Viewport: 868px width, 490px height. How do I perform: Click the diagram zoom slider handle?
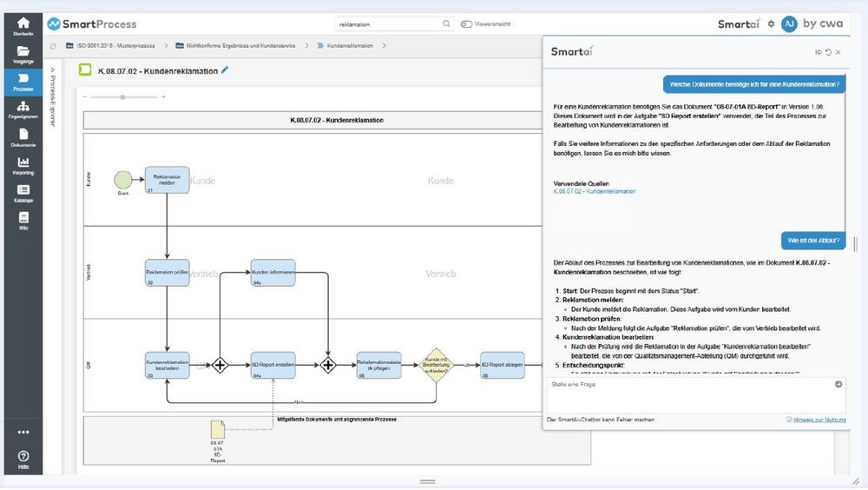pyautogui.click(x=122, y=96)
